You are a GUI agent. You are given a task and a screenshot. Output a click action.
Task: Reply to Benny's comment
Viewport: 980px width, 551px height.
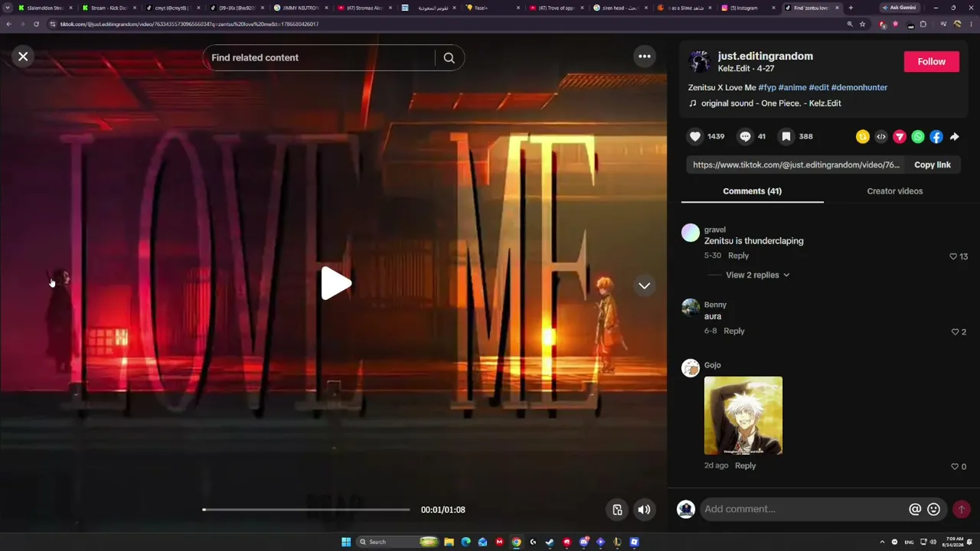click(733, 331)
